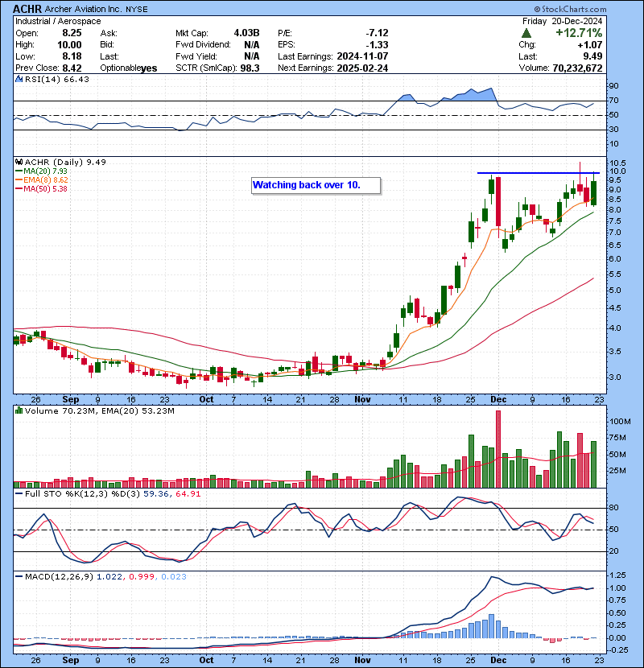Click the MA(20) 7.93 legend entry

point(41,171)
